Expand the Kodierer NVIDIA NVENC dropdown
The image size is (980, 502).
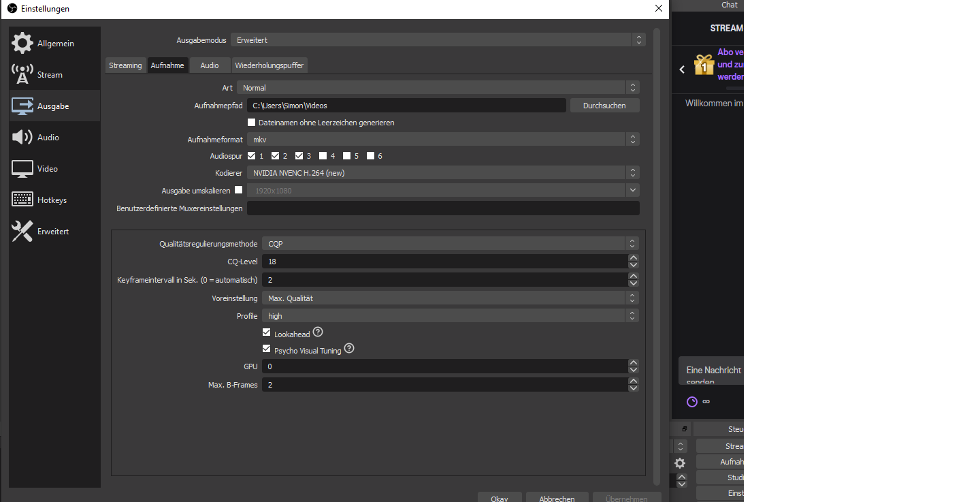(x=442, y=173)
